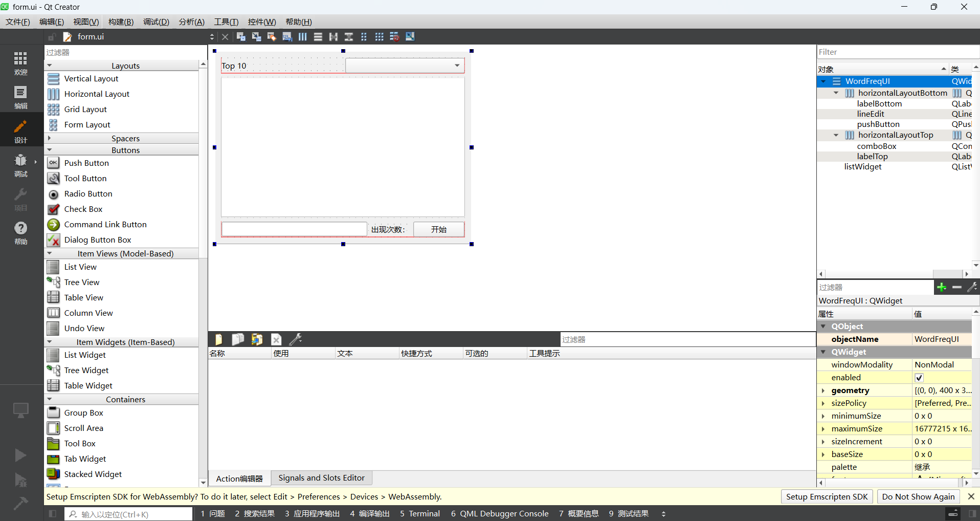Collapse horizontalLayoutBottom tree node
The width and height of the screenshot is (980, 521).
[x=836, y=93]
